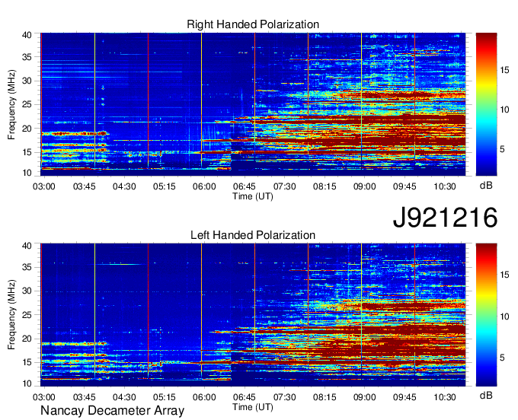Click the 40 MHz tick on the bottom plot
Screen dimensions: 518x420
coord(27,246)
